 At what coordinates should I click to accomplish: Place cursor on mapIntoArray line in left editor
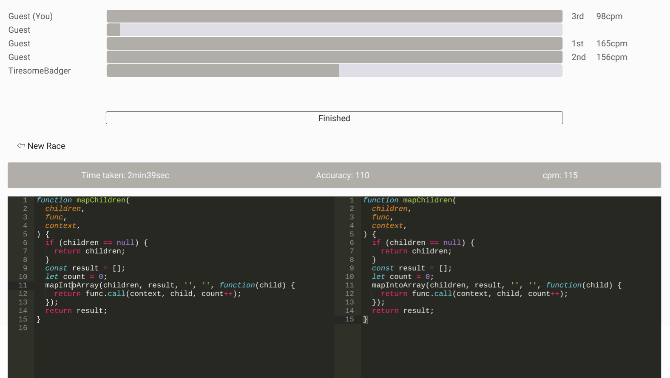(x=170, y=285)
